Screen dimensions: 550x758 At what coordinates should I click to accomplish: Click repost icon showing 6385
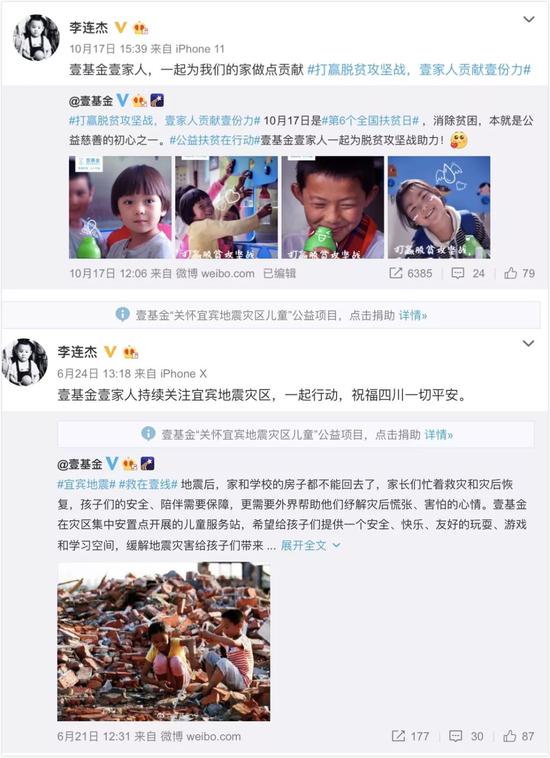click(395, 273)
